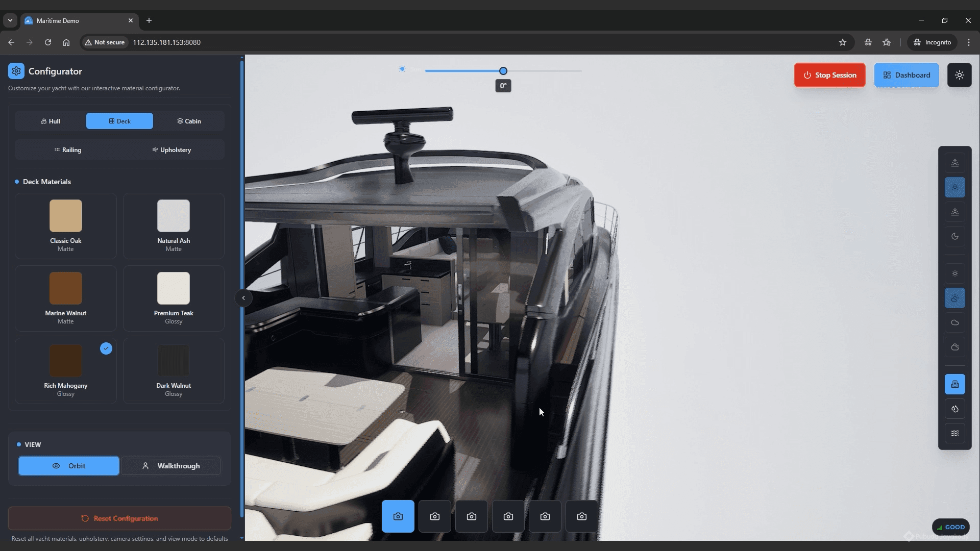Screen dimensions: 980x551
Task: Select the sunrise time-of-day icon
Action: (954, 163)
